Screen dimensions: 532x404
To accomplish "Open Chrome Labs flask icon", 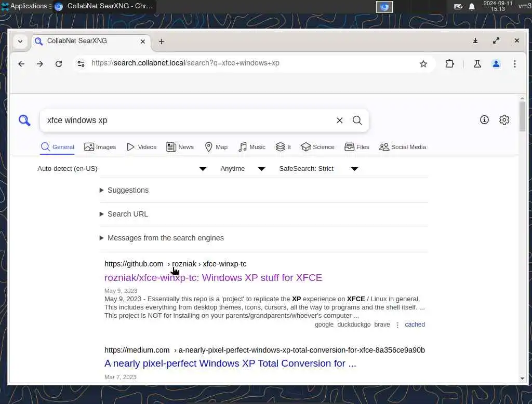I will pos(477,64).
